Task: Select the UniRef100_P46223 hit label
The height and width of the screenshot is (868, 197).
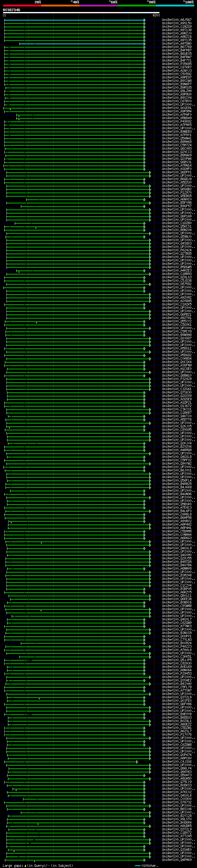Action: (177, 646)
